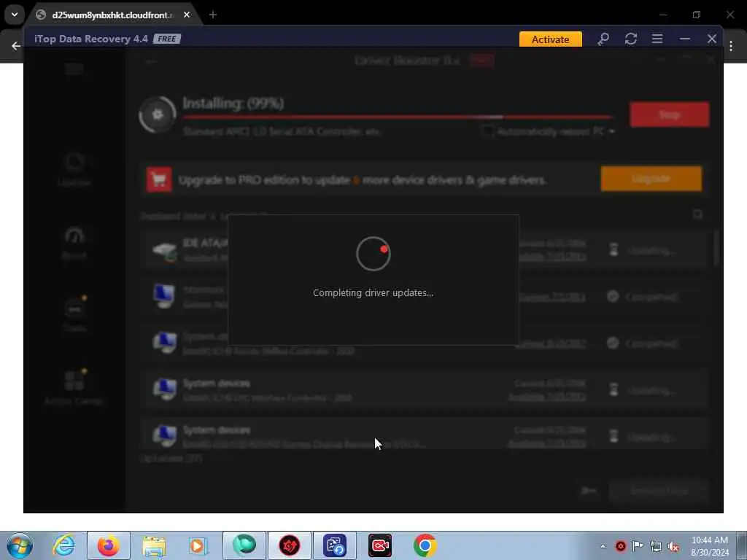Click the red Stop button in Driver Booster
Image resolution: width=747 pixels, height=560 pixels.
[670, 114]
